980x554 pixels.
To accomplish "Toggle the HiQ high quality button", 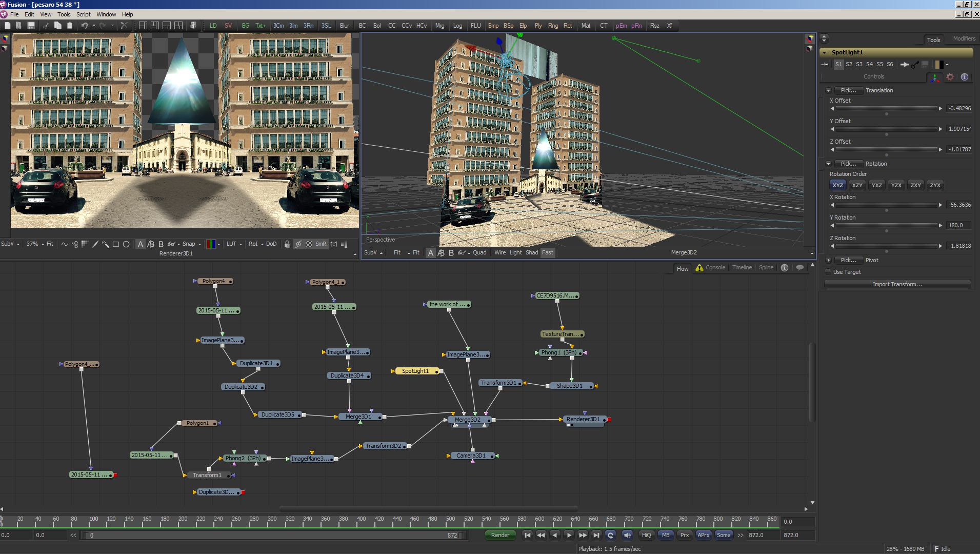I will click(x=646, y=535).
